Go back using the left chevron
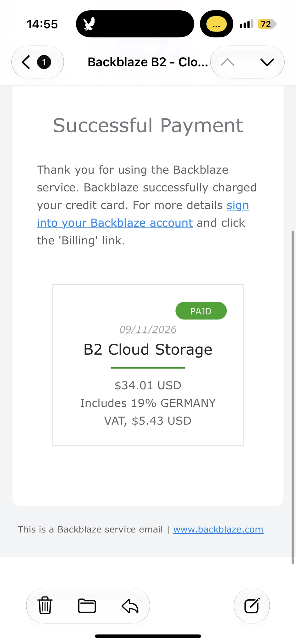 tap(26, 62)
